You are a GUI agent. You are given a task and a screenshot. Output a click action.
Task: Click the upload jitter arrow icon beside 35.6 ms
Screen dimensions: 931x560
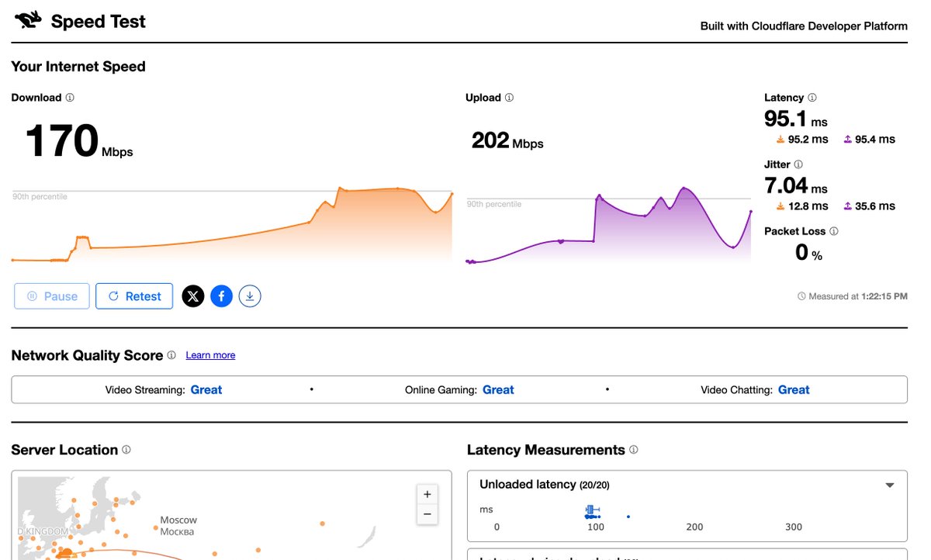[848, 206]
